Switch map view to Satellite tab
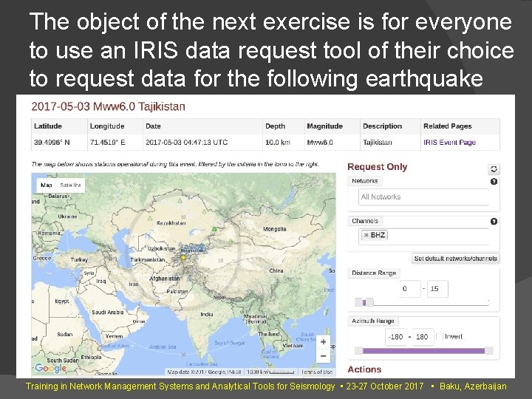532x399 pixels. (x=70, y=185)
